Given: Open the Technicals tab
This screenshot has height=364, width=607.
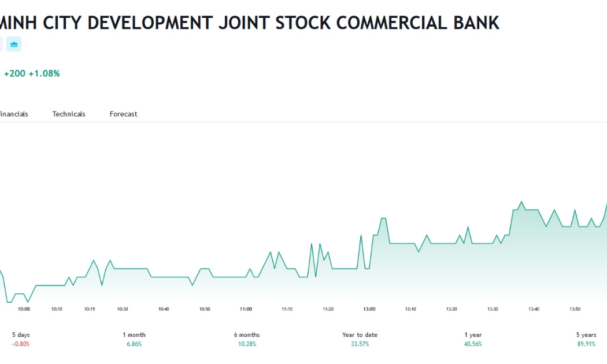Looking at the screenshot, I should (69, 114).
